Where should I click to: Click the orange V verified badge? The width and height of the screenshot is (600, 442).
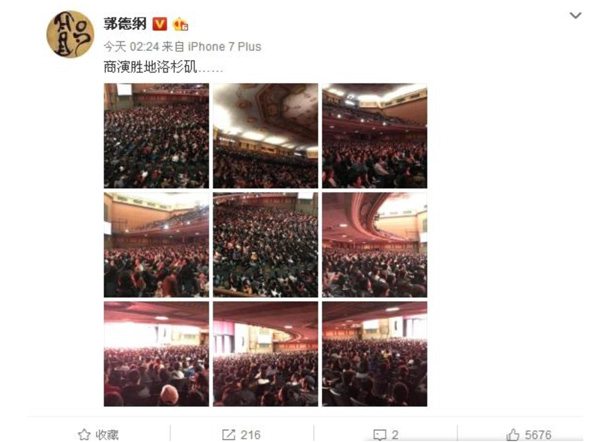tap(160, 24)
